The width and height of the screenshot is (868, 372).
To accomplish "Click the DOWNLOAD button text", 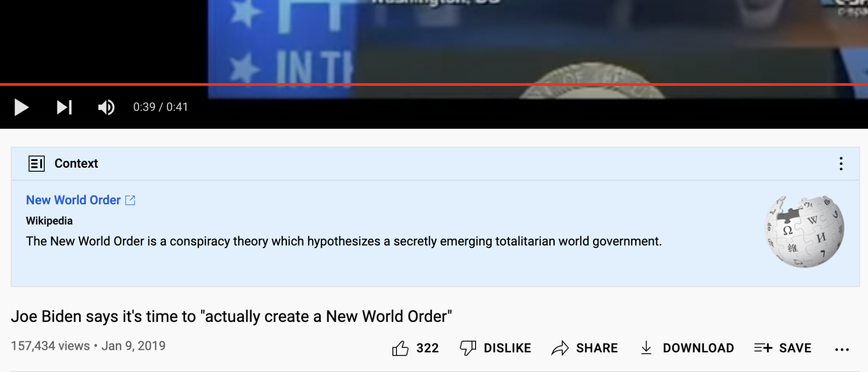I will pyautogui.click(x=698, y=348).
